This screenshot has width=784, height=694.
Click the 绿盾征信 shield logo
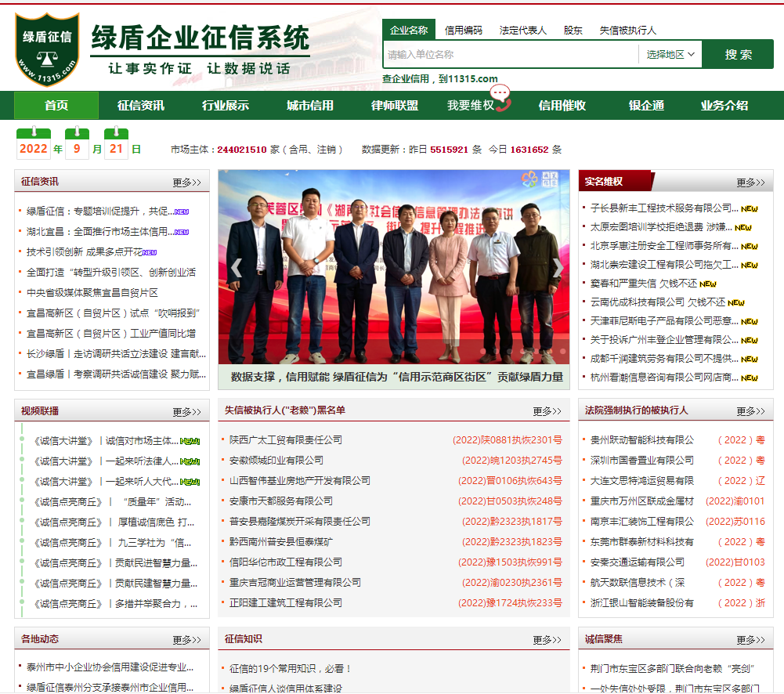[47, 49]
